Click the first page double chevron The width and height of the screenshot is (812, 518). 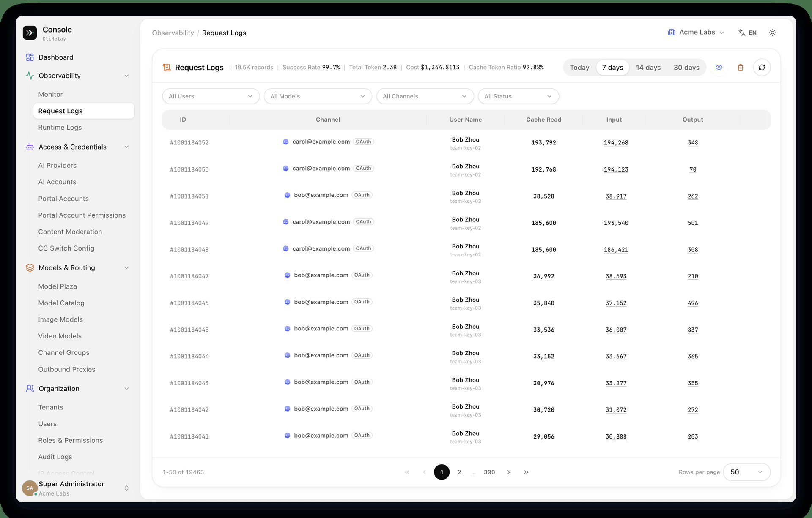407,472
